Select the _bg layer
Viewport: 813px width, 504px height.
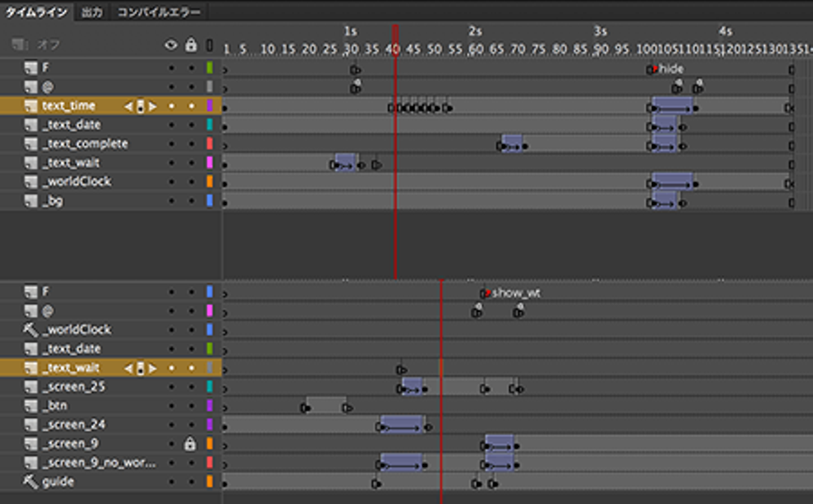(53, 201)
